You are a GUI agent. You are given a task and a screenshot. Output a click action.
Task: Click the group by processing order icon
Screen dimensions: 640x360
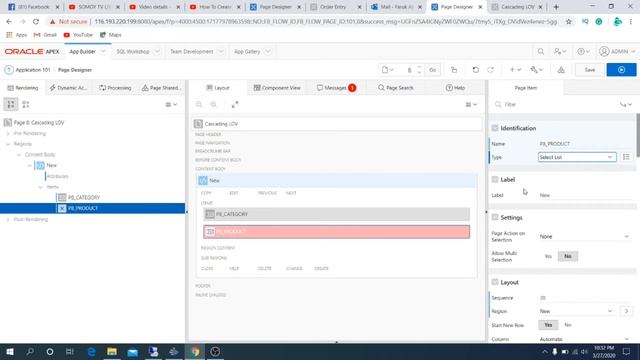tap(11, 104)
